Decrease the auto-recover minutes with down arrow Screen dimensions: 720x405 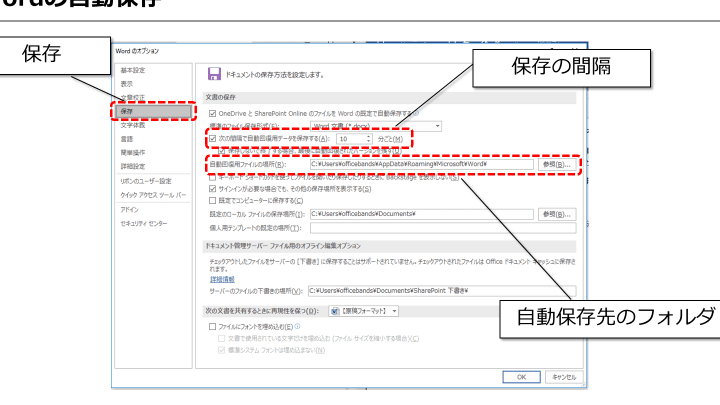click(x=368, y=141)
